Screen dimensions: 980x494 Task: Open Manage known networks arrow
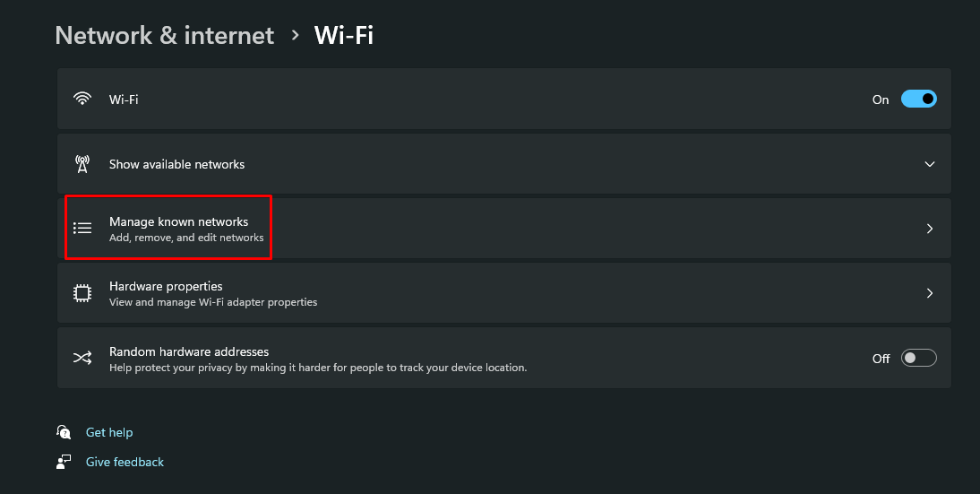[929, 229]
